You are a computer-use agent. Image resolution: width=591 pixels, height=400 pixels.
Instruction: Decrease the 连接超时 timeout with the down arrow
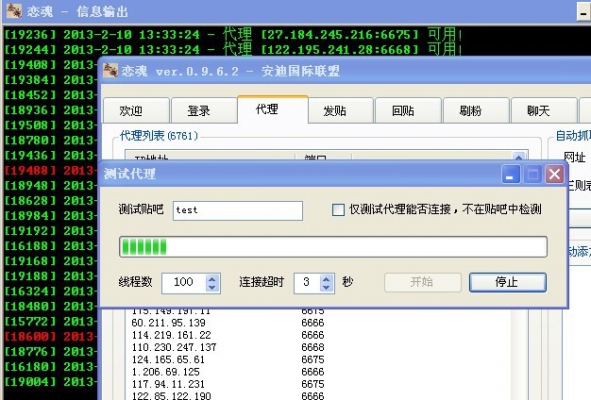[x=326, y=287]
